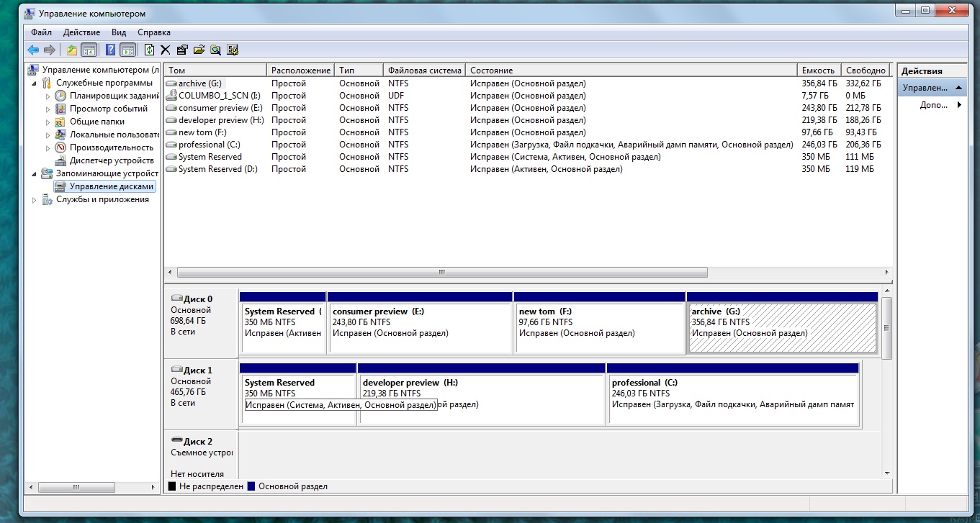The height and width of the screenshot is (523, 980).
Task: Click the Локальные пользователи icon
Action: (x=60, y=135)
